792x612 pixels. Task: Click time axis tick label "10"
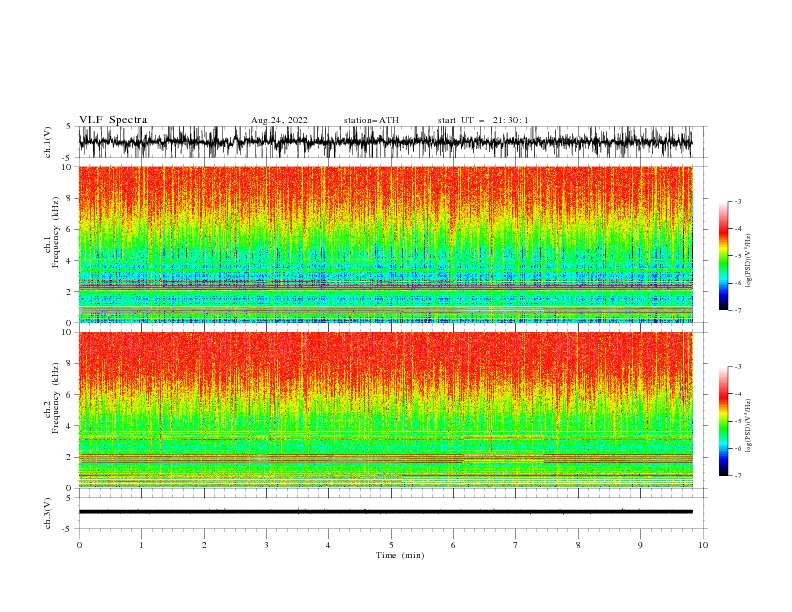(x=703, y=545)
